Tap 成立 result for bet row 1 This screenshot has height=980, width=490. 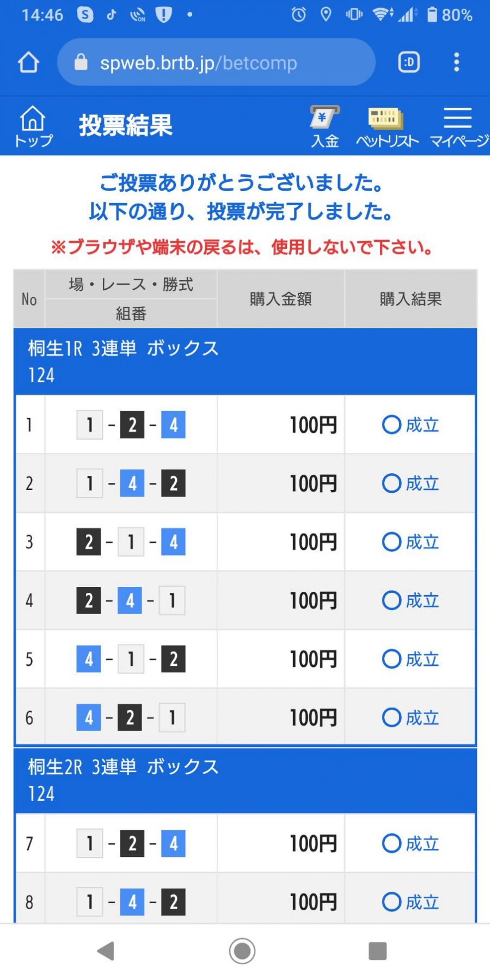tap(411, 425)
